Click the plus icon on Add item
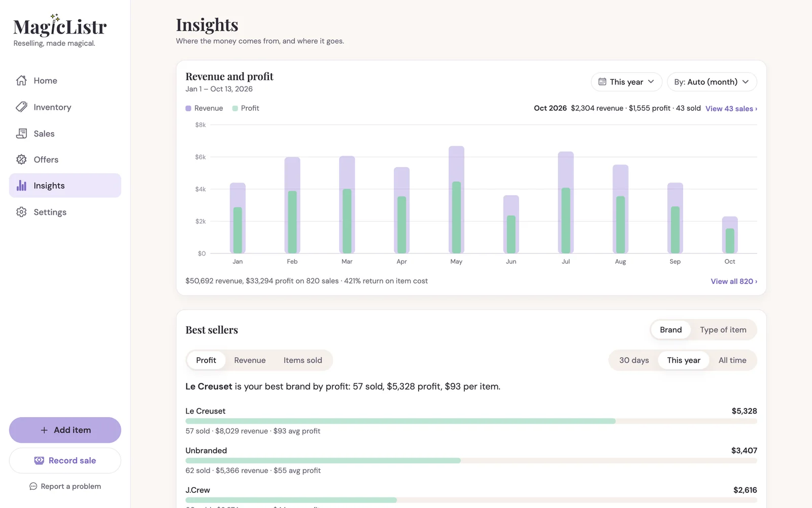 [44, 430]
